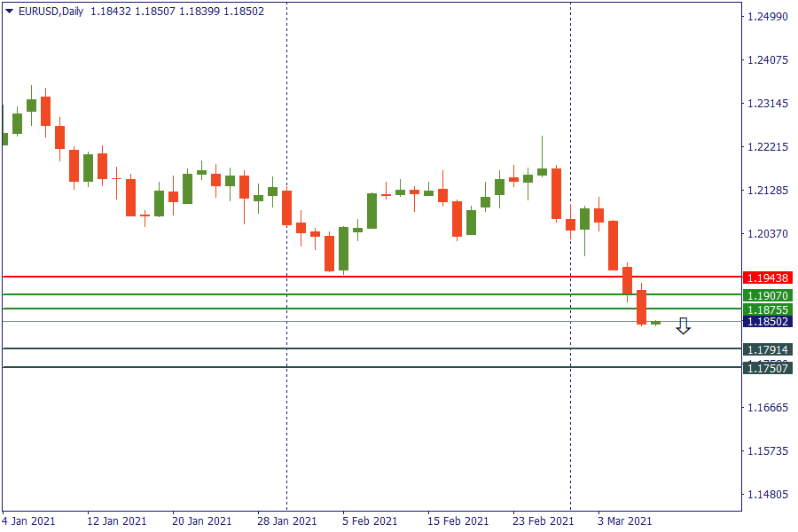Click the 1.15735 price scale label
The width and height of the screenshot is (798, 532).
(x=768, y=451)
